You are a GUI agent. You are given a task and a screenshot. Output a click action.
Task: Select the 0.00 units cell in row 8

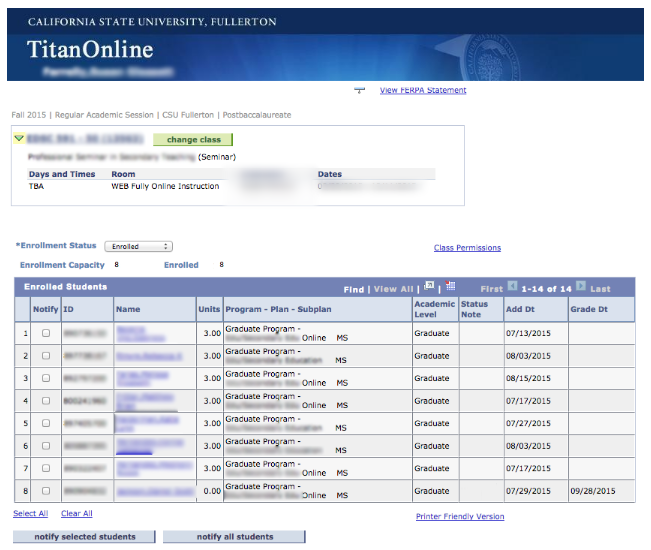[212, 491]
